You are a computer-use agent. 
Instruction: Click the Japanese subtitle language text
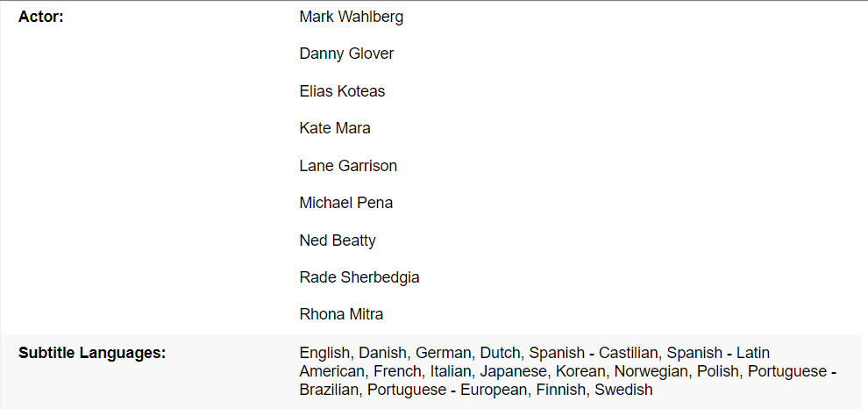click(x=513, y=371)
